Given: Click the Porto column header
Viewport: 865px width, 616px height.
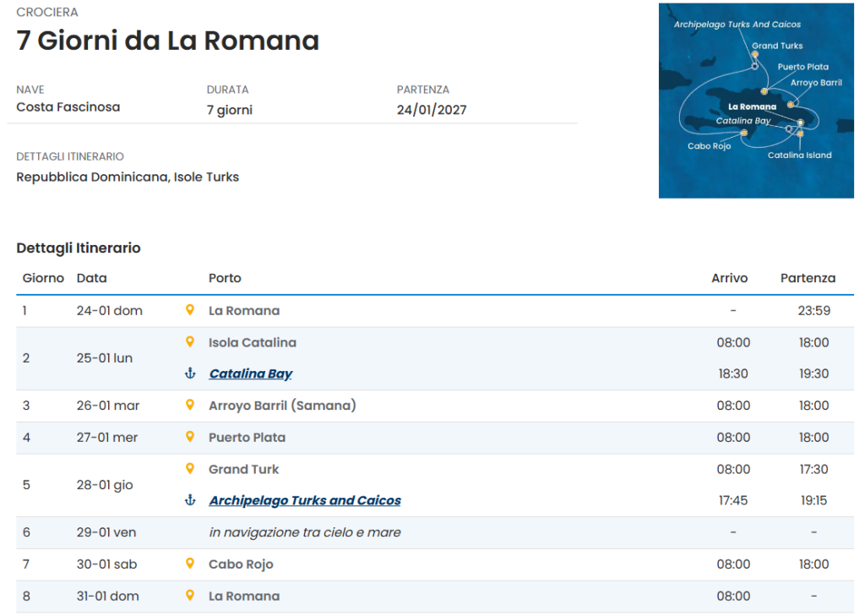Looking at the screenshot, I should tap(225, 278).
